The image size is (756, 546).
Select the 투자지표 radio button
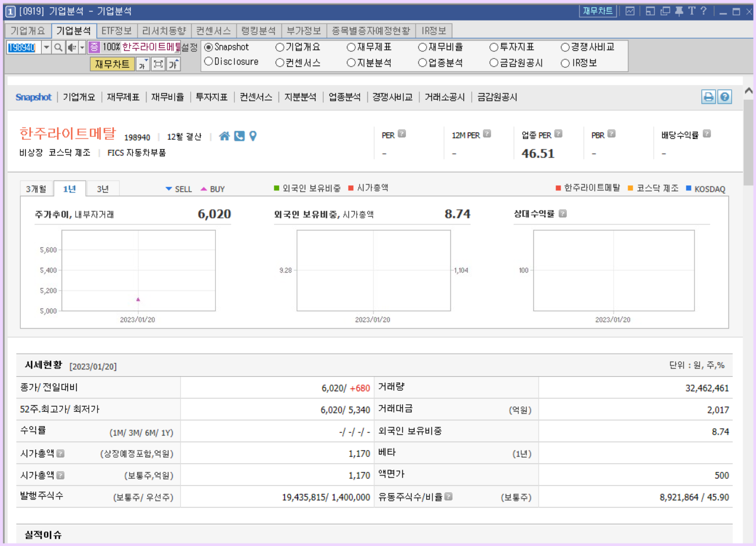pos(494,47)
